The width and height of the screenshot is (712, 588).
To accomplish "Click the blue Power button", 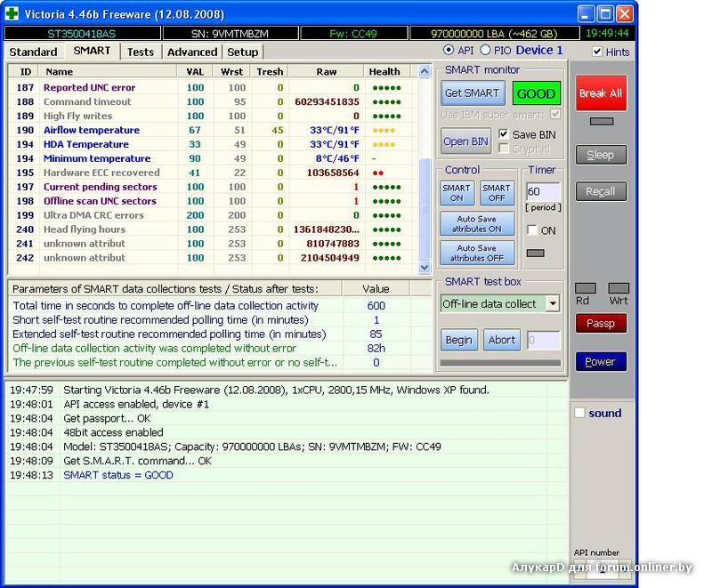I will click(601, 361).
